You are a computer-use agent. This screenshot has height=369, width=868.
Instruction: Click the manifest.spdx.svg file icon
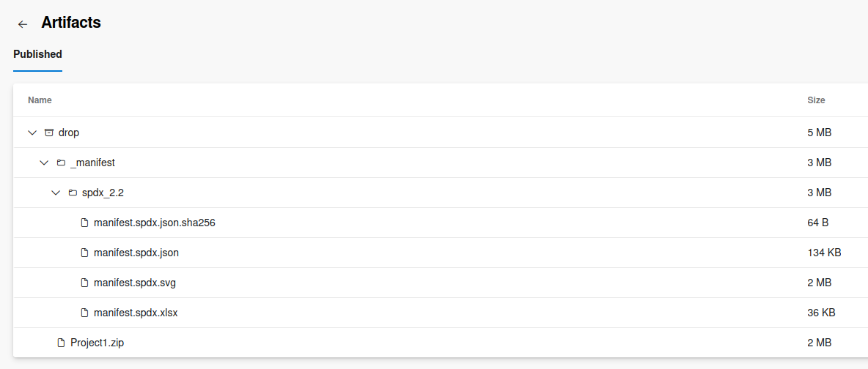[84, 283]
